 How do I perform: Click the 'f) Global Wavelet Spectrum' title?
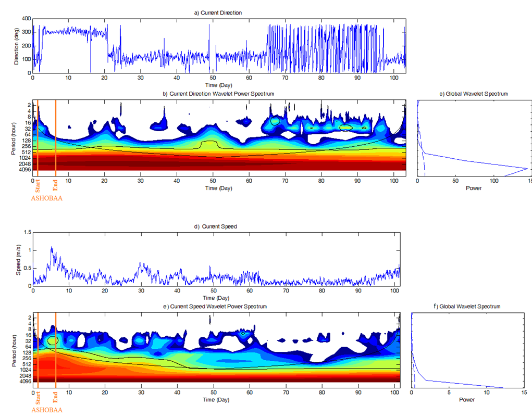pyautogui.click(x=467, y=307)
